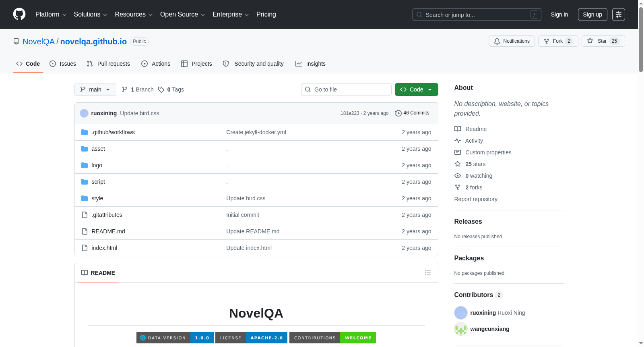Click the Sign up button
The width and height of the screenshot is (644, 347).
[x=592, y=15]
